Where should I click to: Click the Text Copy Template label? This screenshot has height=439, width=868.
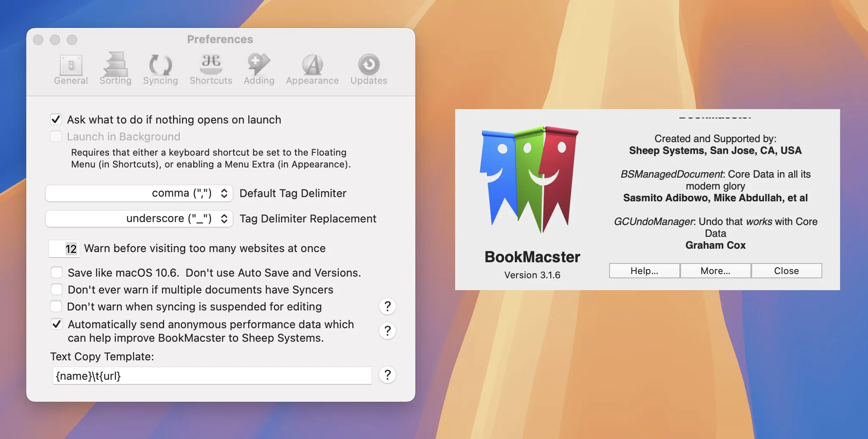point(102,357)
